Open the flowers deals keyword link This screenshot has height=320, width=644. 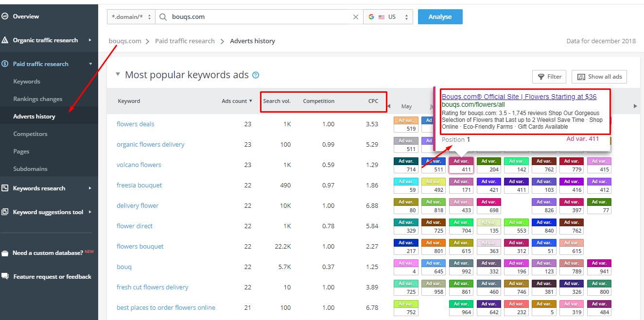[136, 124]
